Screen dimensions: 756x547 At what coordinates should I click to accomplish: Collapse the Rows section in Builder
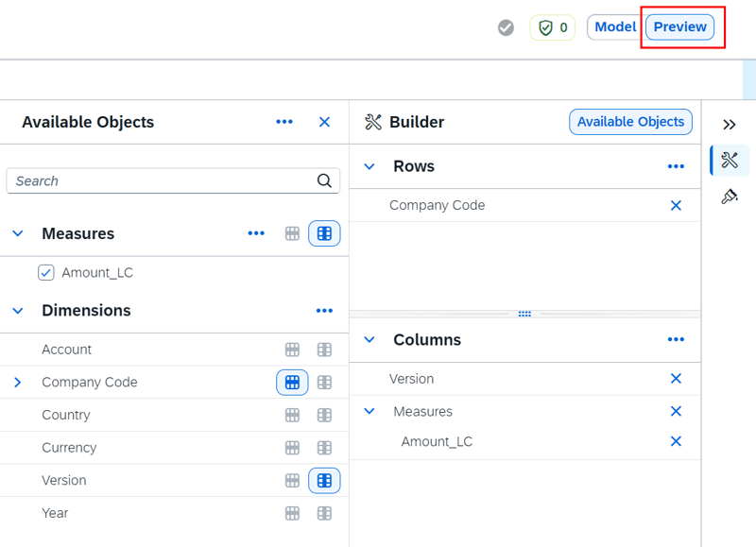point(369,167)
